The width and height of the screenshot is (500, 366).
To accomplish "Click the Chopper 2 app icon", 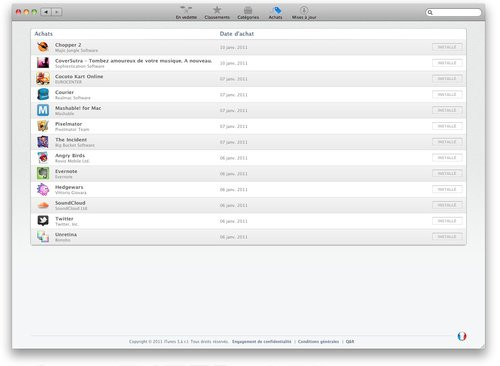I will click(43, 47).
